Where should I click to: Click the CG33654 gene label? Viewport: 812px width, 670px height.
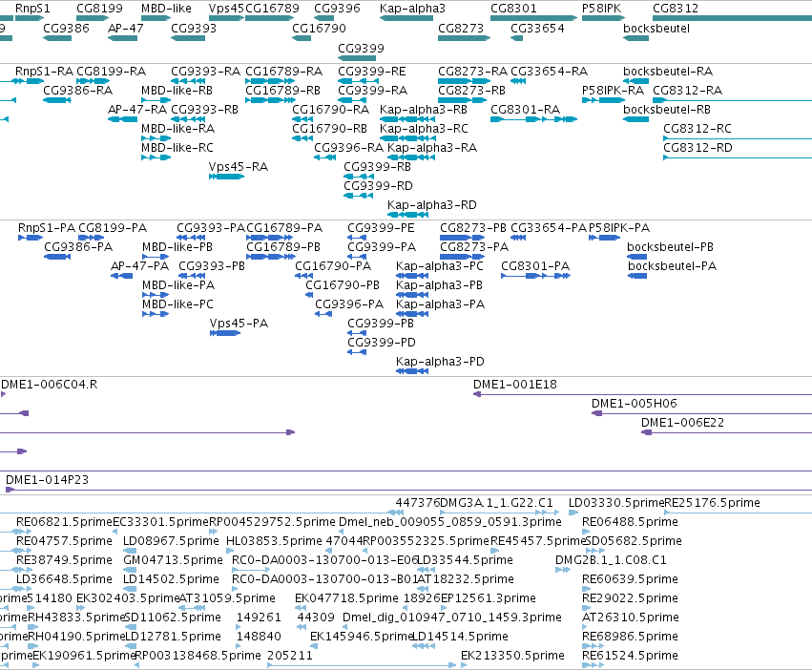click(537, 28)
